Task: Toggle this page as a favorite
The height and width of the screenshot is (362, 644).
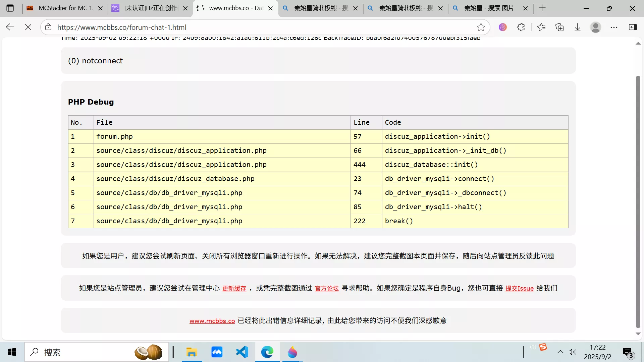Action: coord(481,27)
